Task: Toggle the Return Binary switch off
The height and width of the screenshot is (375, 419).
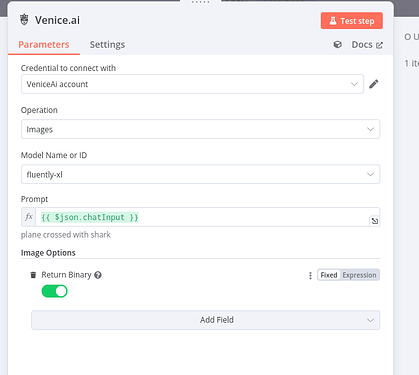Action: [x=54, y=291]
